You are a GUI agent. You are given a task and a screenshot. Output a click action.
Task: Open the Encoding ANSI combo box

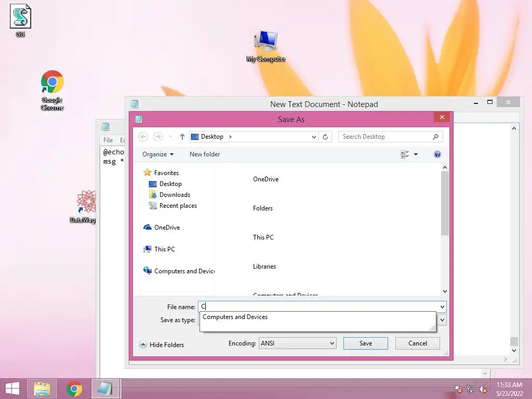(298, 343)
